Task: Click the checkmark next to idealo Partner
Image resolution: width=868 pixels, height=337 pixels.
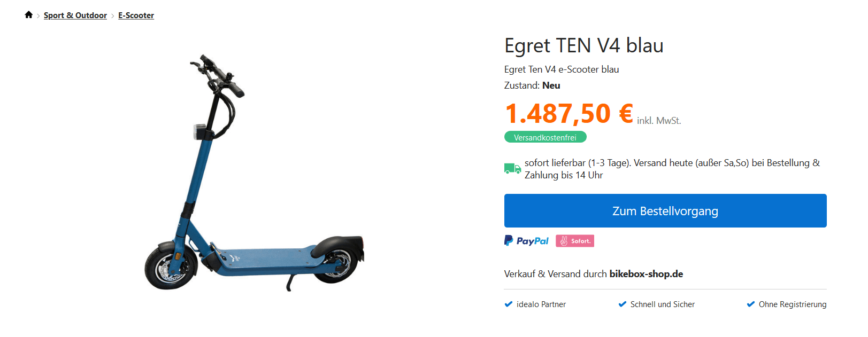Action: tap(509, 304)
